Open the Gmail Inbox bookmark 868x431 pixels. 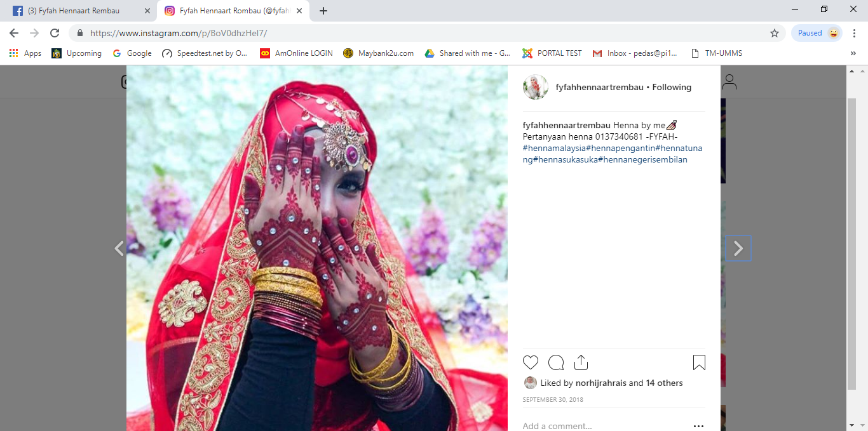[635, 53]
